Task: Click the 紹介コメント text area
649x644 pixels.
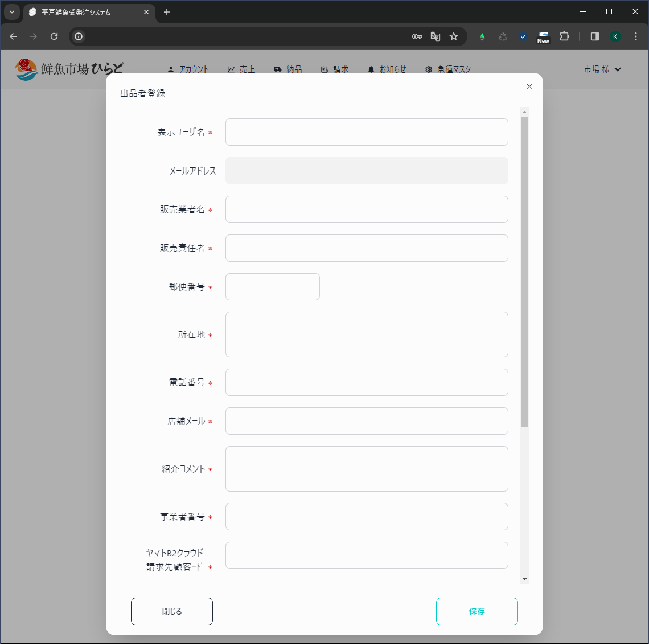Action: (367, 469)
